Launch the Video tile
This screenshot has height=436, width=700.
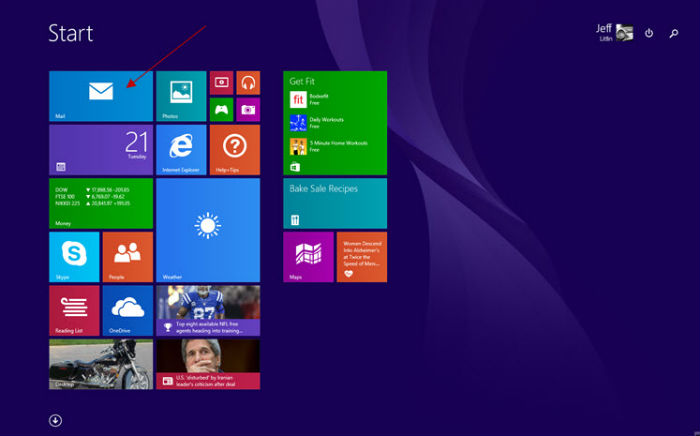[x=221, y=83]
